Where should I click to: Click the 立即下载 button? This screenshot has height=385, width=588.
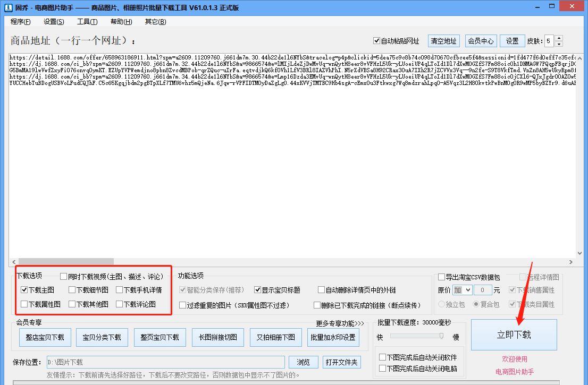pyautogui.click(x=514, y=335)
